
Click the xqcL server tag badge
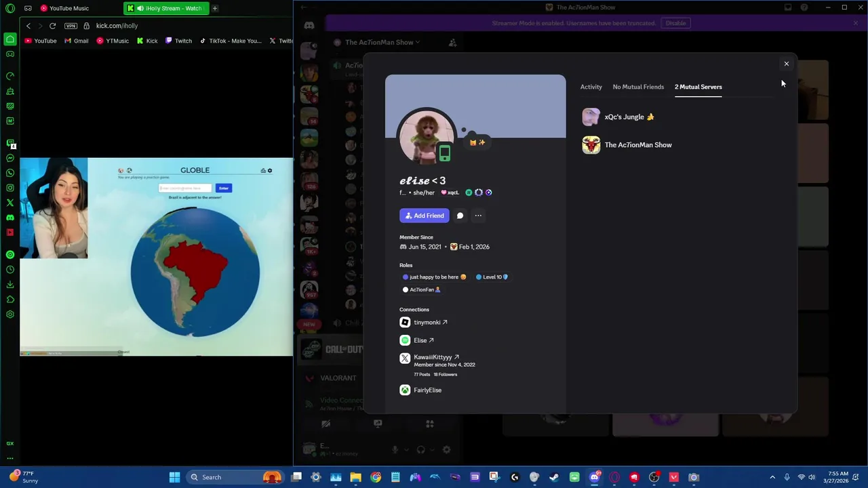pyautogui.click(x=450, y=192)
